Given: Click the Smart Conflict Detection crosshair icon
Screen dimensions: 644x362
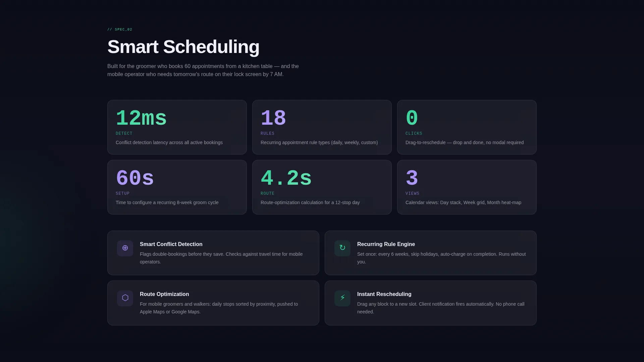Looking at the screenshot, I should pos(125,248).
